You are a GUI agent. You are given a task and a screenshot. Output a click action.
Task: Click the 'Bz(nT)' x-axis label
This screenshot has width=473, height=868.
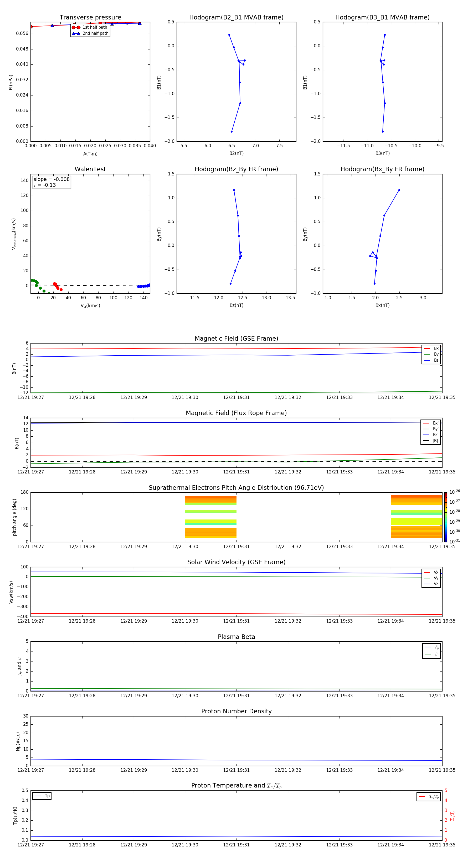point(236,305)
